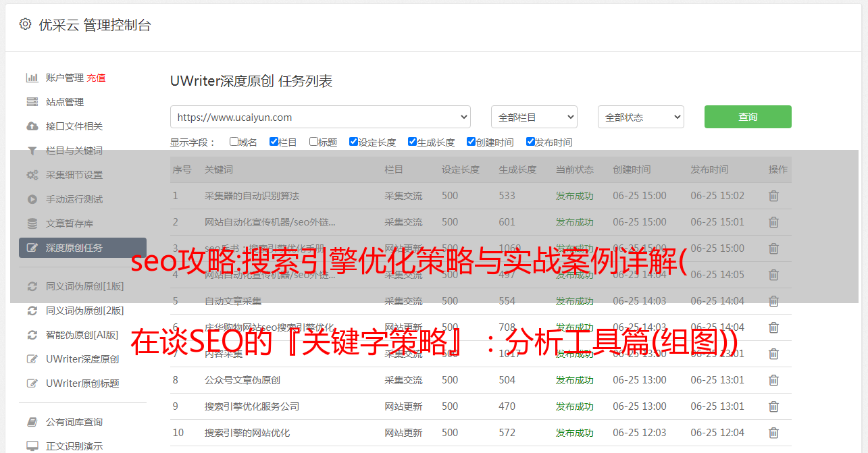Click 网站更新 category in row 9
The height and width of the screenshot is (453, 868).
pyautogui.click(x=403, y=406)
